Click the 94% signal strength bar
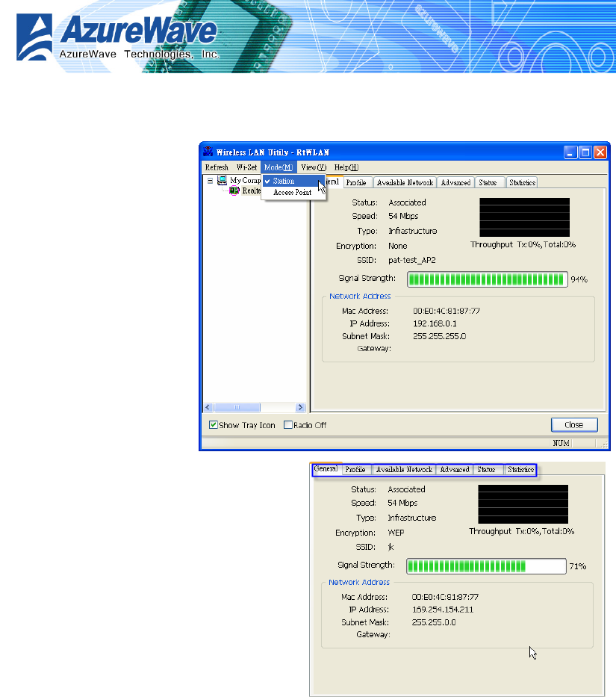 point(487,279)
